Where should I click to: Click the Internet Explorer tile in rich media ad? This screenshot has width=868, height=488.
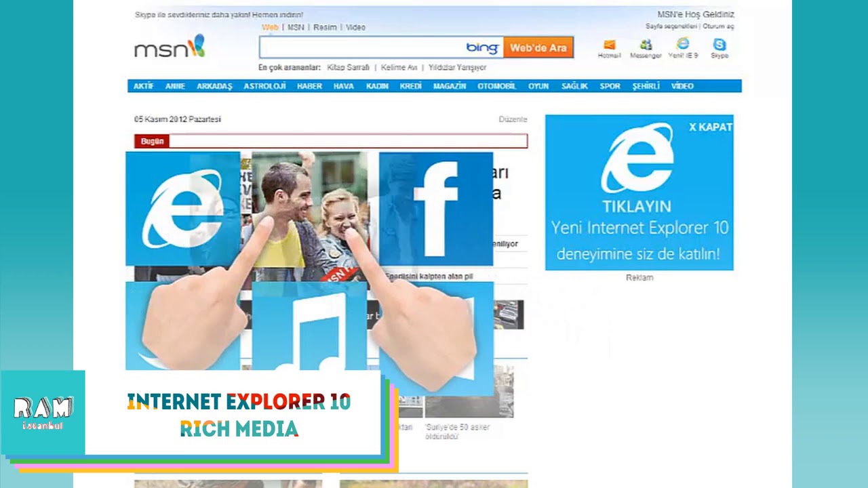(x=182, y=208)
